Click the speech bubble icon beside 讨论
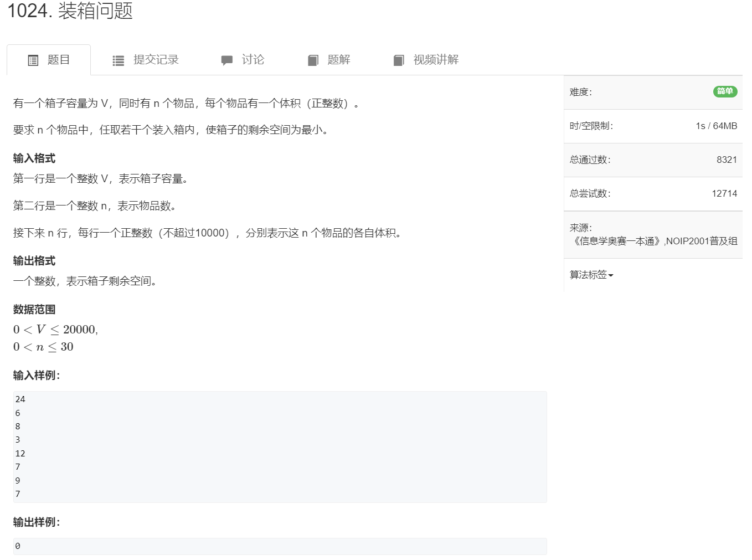The width and height of the screenshot is (752, 560). coord(227,60)
